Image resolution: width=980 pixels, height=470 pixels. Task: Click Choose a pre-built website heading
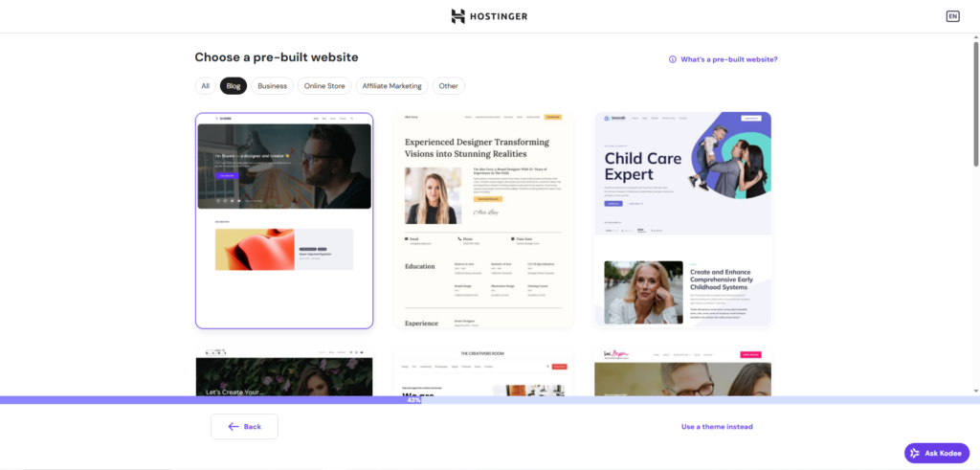[277, 57]
